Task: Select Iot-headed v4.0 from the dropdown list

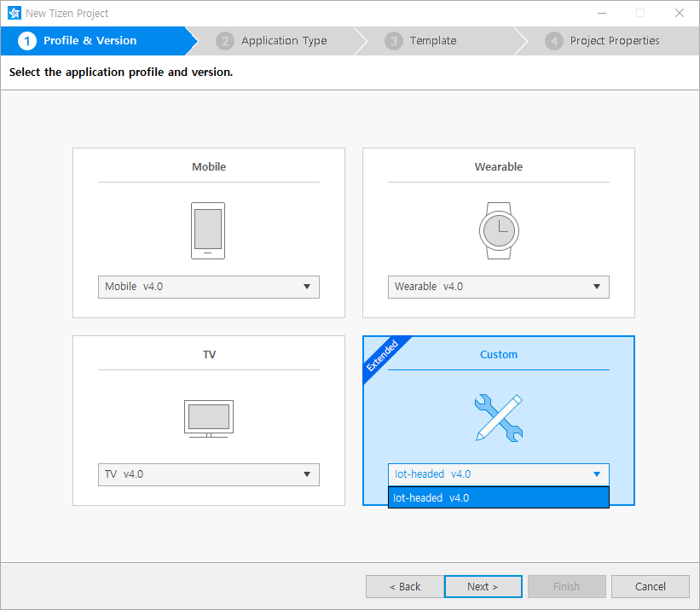Action: 498,498
